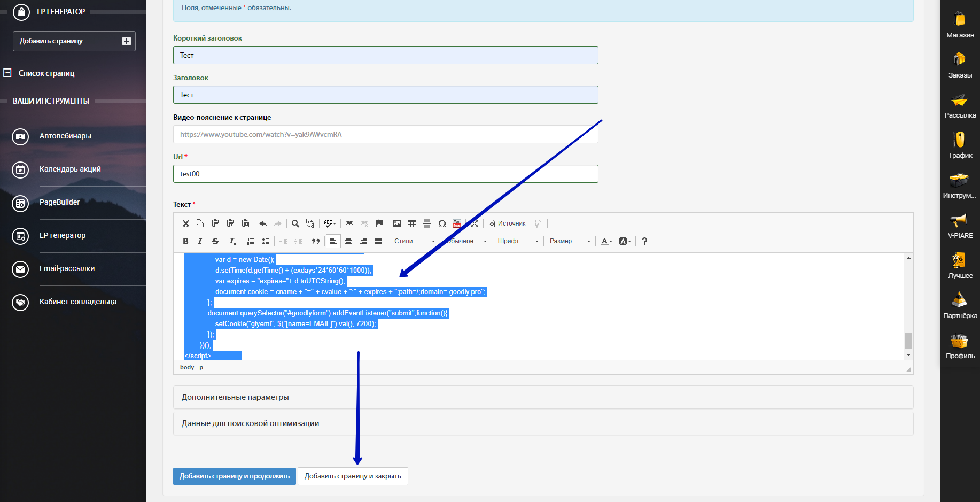Screen dimensions: 980x502
Task: Open LP генератор in the sidebar
Action: tap(63, 236)
